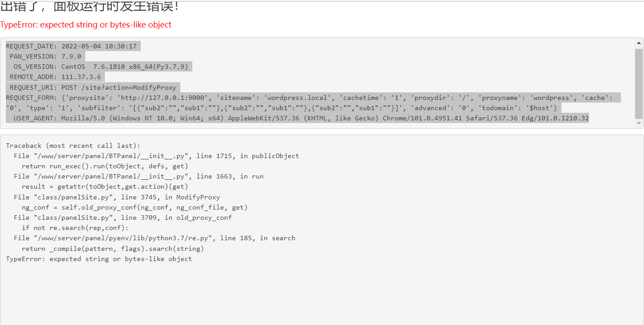This screenshot has width=644, height=325.
Task: Click the scroll-up arrow in request info box
Action: click(x=639, y=43)
